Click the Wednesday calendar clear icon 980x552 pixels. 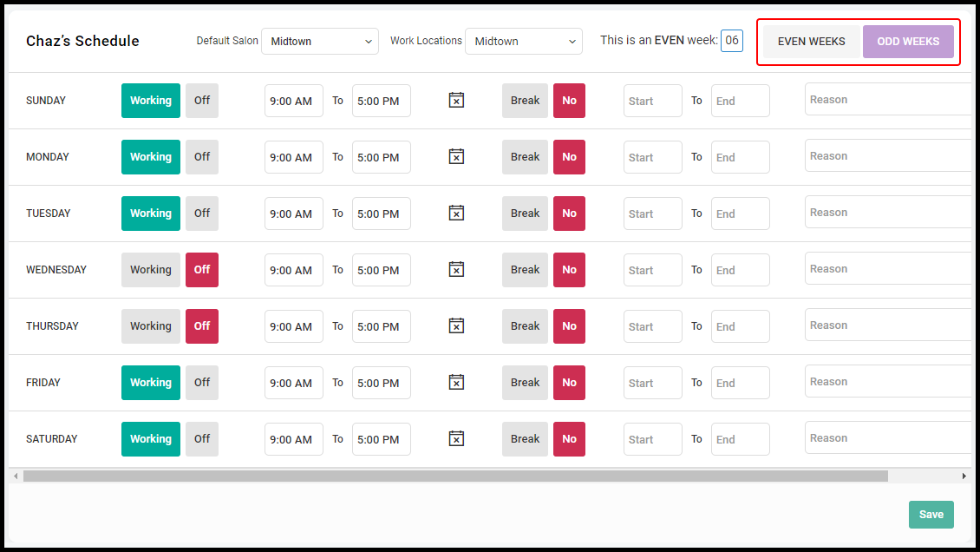[456, 269]
